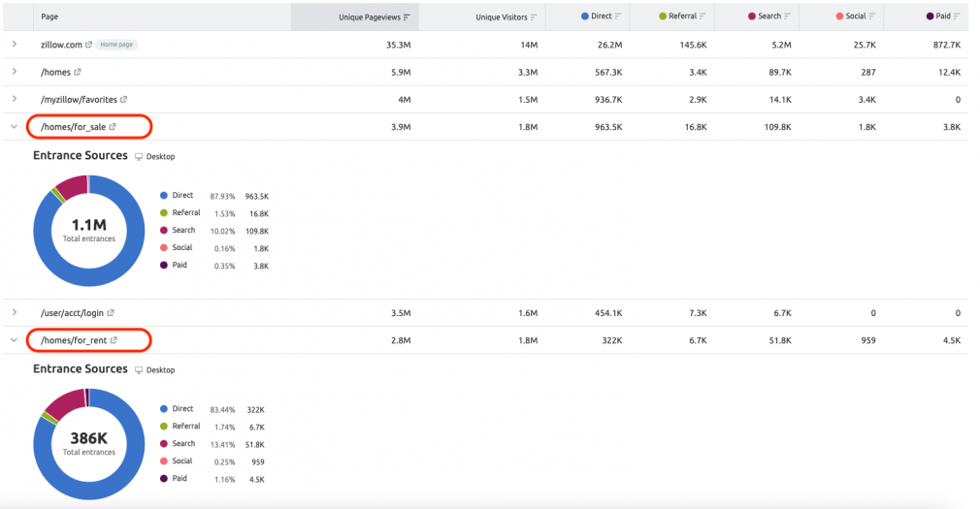The height and width of the screenshot is (509, 980).
Task: Click the blue Direct legend dot under /homes/for_sale
Action: 162,196
